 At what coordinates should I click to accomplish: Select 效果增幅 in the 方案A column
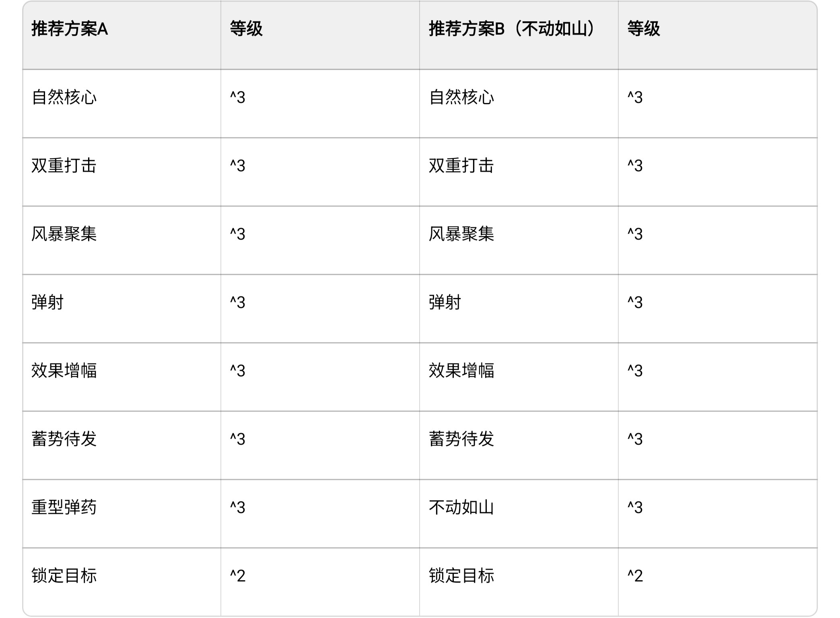(64, 371)
